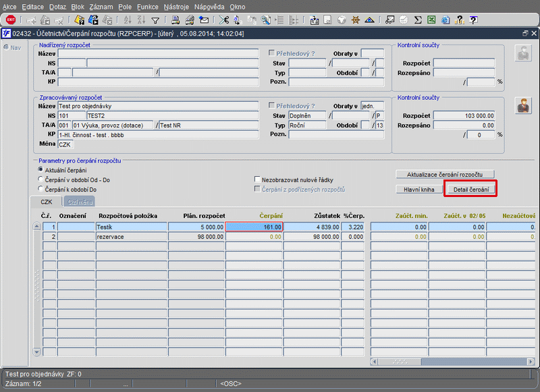
Task: Select the 'Aktuální čerpání' radio button
Action: (40, 169)
